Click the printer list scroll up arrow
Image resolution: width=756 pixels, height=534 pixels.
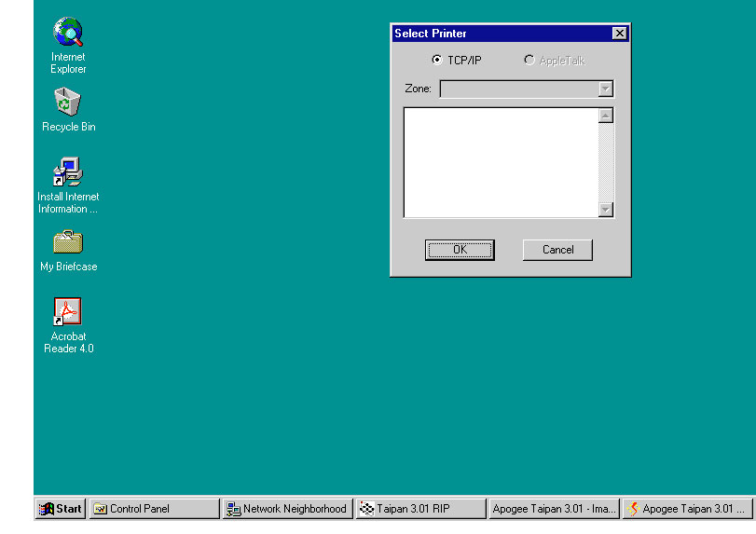(x=606, y=116)
